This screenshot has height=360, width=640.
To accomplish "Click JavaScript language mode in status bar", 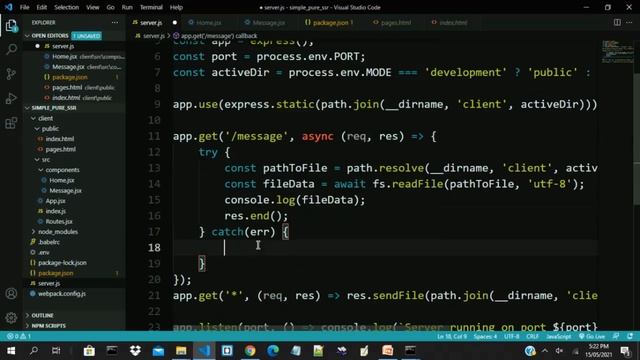I will click(558, 336).
